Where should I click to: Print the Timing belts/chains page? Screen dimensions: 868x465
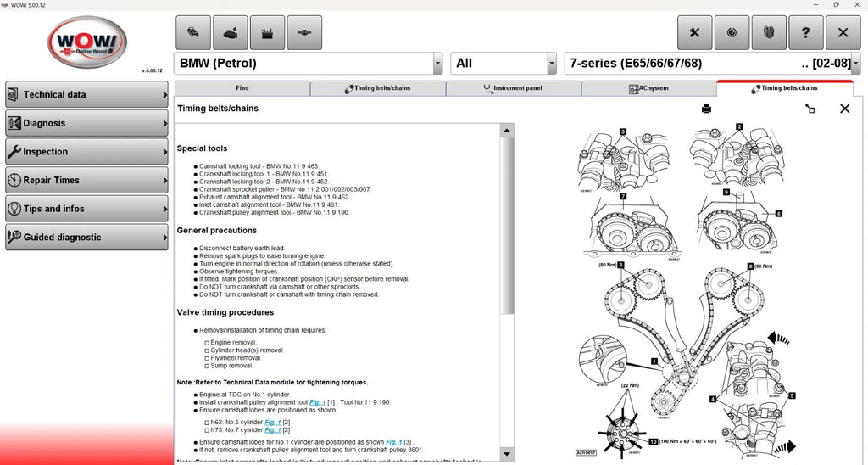(x=706, y=109)
